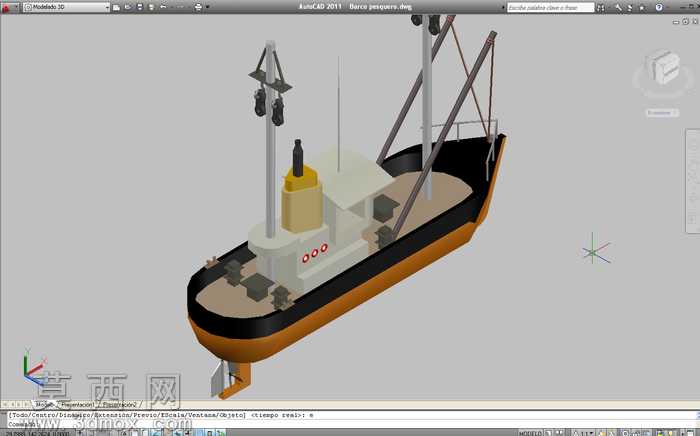Toggle the MODELO space button in status bar

point(530,433)
